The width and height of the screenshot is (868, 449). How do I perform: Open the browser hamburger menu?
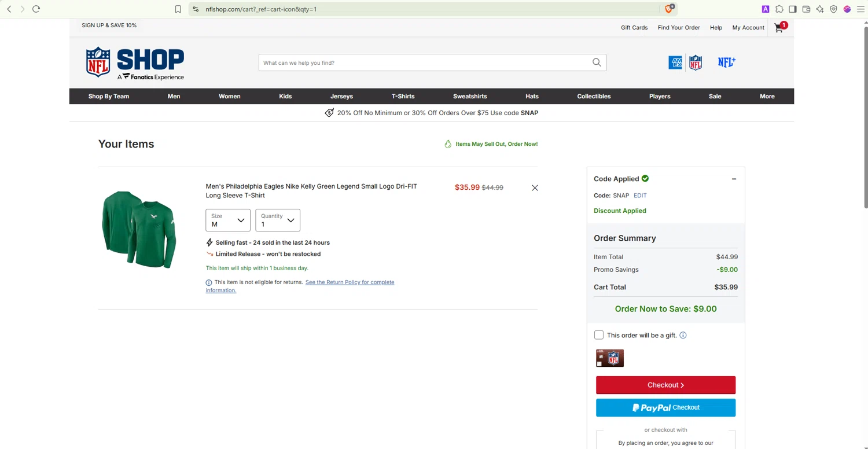(x=860, y=9)
